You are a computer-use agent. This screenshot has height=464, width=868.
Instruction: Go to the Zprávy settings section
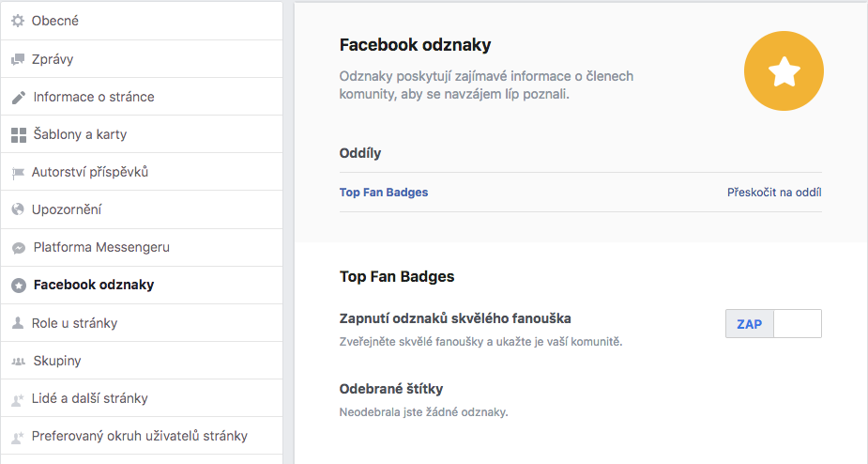point(142,59)
